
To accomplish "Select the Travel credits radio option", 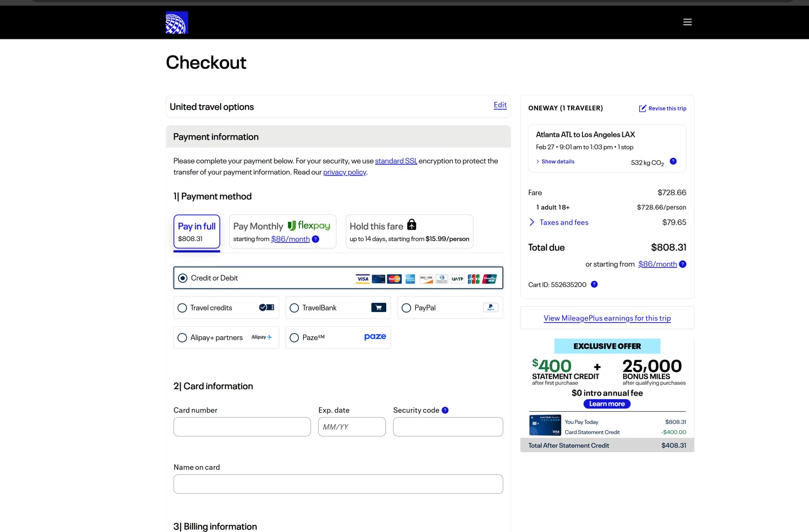I will [x=182, y=308].
